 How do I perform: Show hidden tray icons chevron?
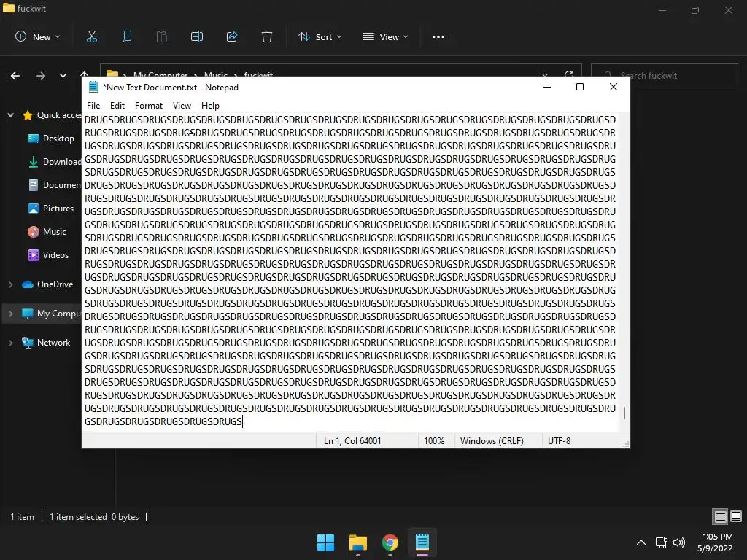point(641,542)
